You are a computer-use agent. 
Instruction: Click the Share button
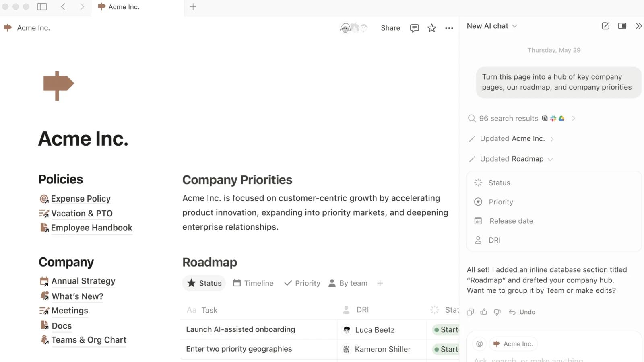point(390,28)
